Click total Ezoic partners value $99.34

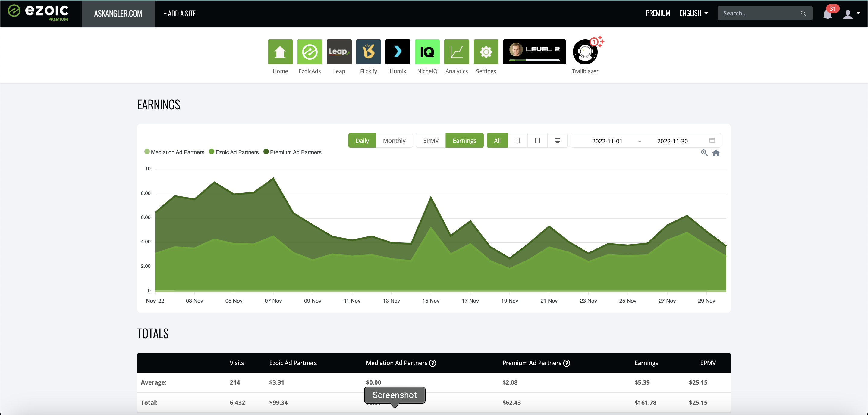(278, 403)
